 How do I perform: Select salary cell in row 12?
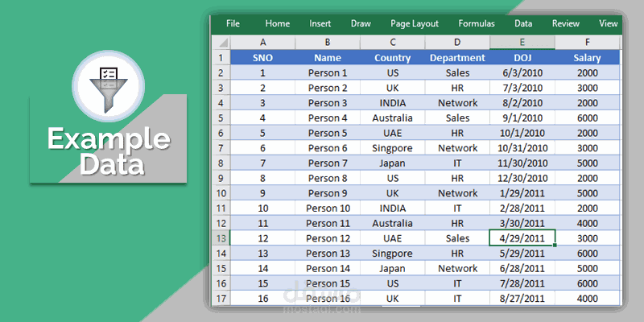coord(588,224)
